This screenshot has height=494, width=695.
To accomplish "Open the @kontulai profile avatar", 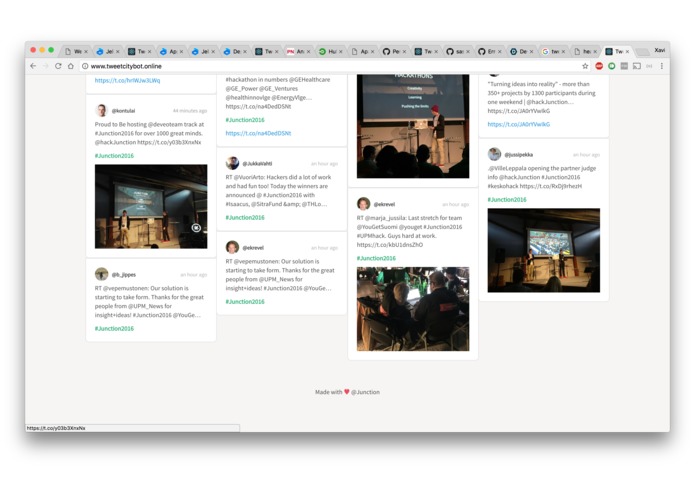I will pyautogui.click(x=102, y=110).
